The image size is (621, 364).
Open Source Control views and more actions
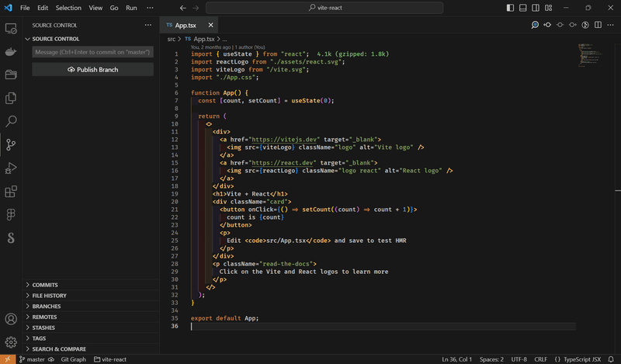(x=148, y=25)
